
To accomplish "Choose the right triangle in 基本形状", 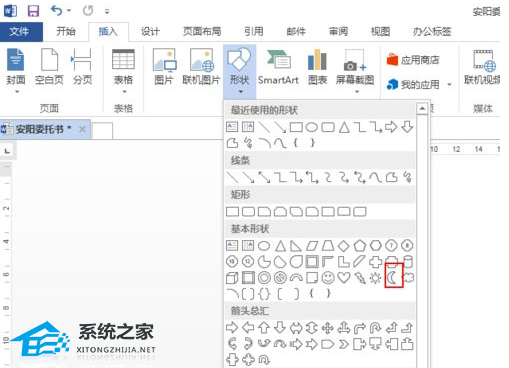I will click(296, 246).
